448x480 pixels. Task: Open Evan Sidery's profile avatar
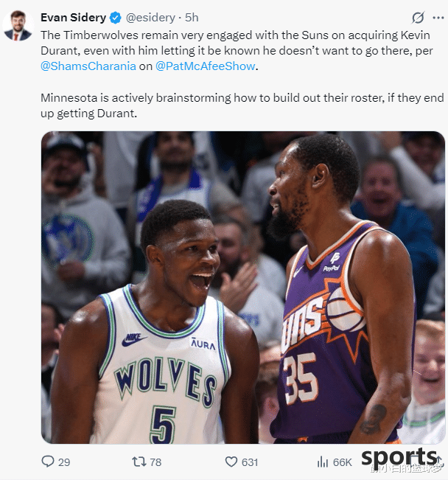coord(18,25)
